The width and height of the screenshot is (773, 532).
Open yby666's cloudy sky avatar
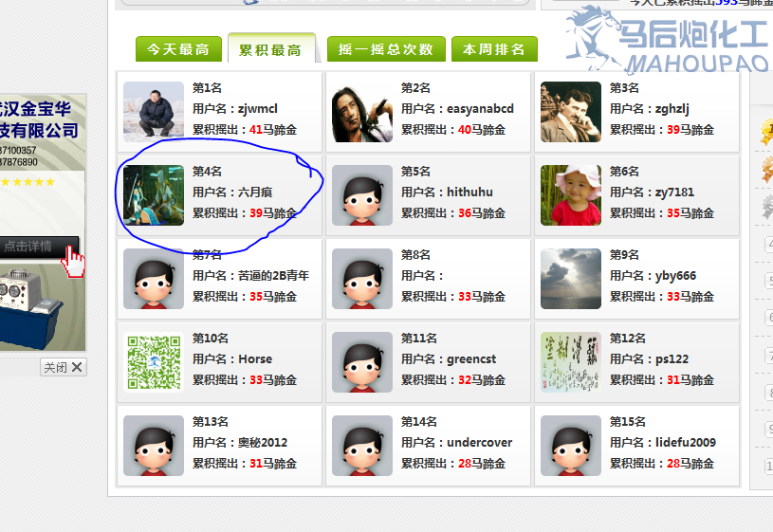coord(570,279)
